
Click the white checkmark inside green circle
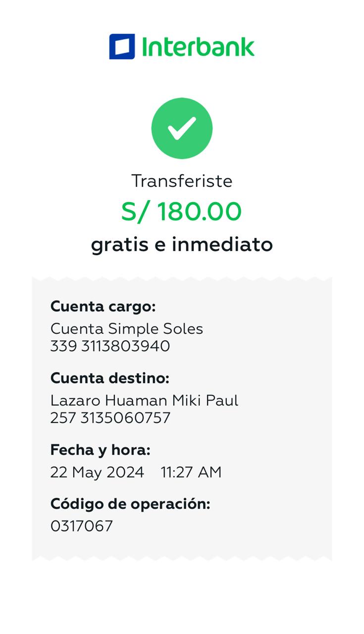click(x=182, y=128)
